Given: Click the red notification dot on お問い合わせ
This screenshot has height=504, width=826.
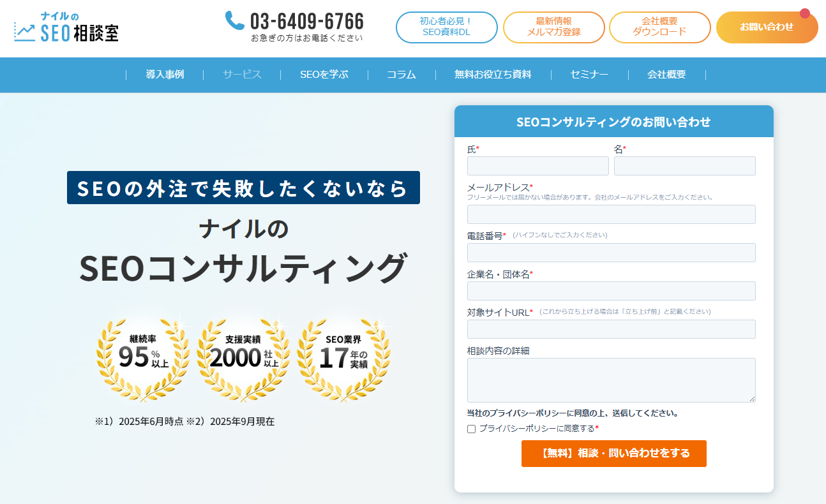Looking at the screenshot, I should (x=805, y=13).
